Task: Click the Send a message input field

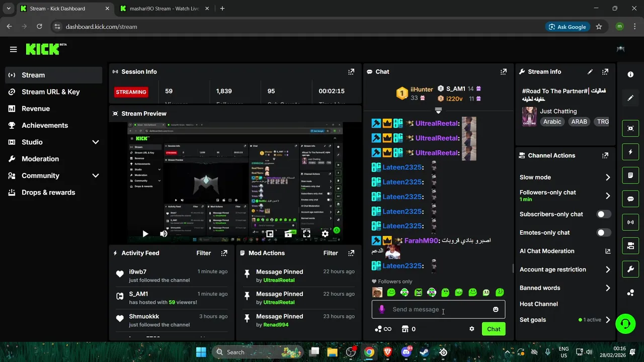Action: coord(438,310)
